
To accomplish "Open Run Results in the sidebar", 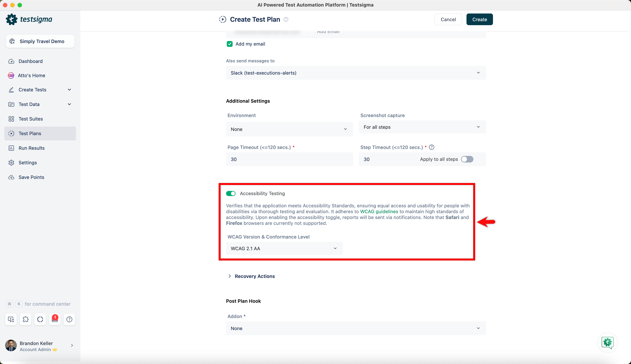I will (x=32, y=148).
